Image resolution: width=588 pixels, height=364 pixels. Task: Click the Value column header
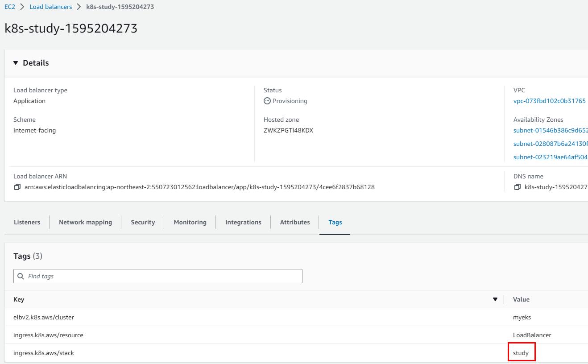coord(521,299)
